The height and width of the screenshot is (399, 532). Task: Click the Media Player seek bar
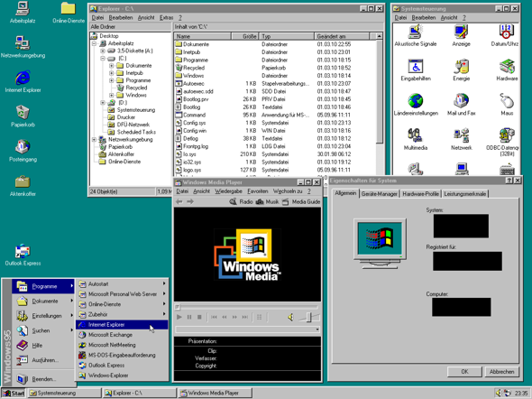(247, 307)
